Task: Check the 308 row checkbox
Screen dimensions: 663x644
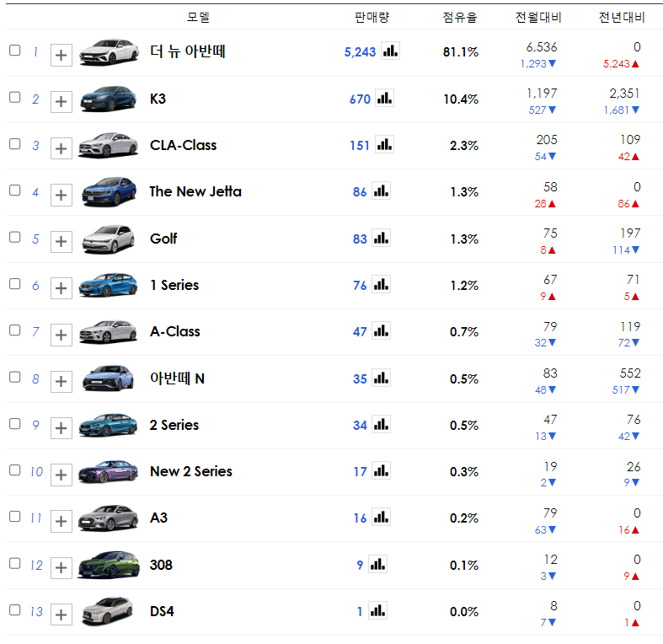Action: 15,563
